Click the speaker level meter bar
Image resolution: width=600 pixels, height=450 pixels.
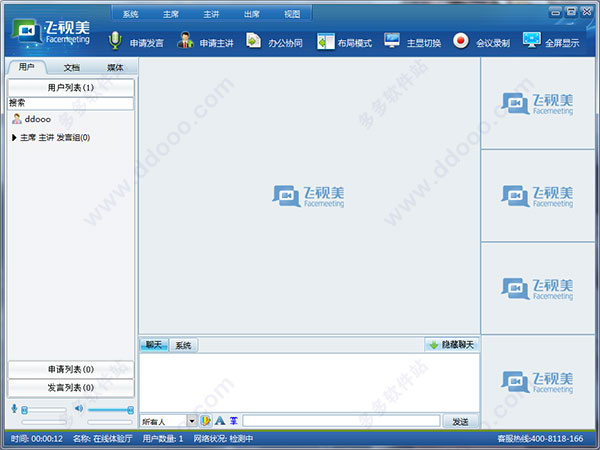point(110,422)
